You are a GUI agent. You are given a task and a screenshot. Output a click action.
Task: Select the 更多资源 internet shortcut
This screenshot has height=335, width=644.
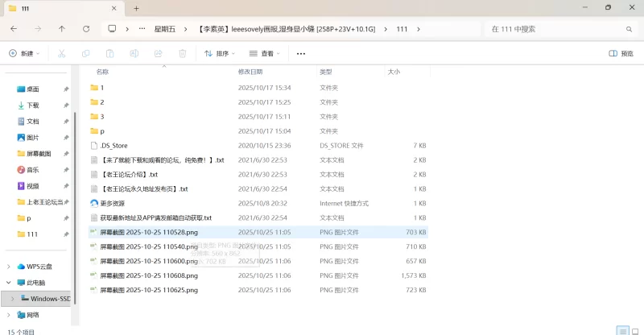113,203
